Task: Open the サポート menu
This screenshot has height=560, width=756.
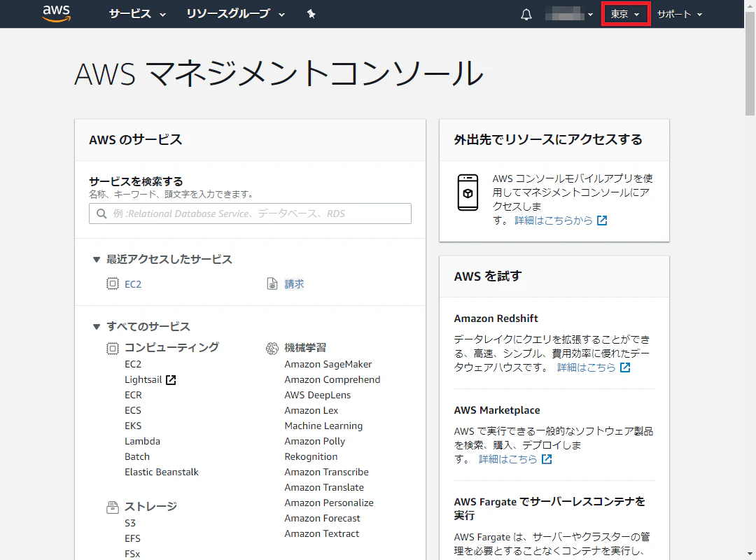Action: [679, 14]
